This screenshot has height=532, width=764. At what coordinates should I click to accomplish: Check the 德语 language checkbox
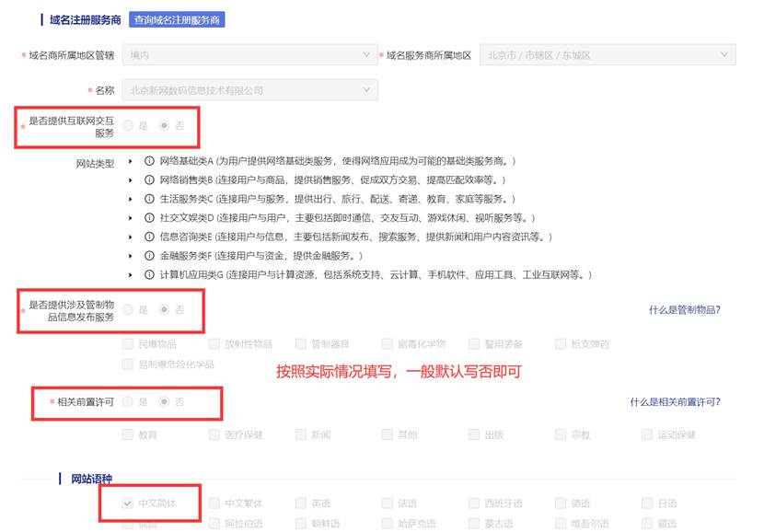coord(561,503)
